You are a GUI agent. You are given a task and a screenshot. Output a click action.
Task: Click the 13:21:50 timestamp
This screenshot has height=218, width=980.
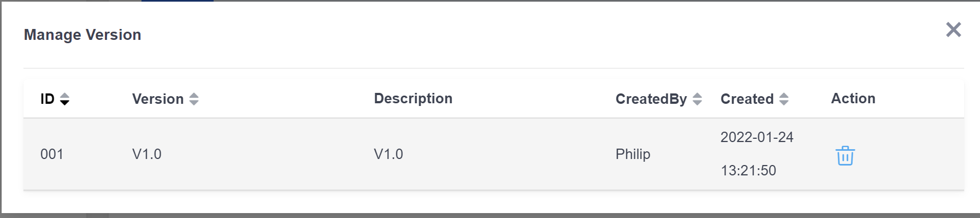click(x=748, y=170)
